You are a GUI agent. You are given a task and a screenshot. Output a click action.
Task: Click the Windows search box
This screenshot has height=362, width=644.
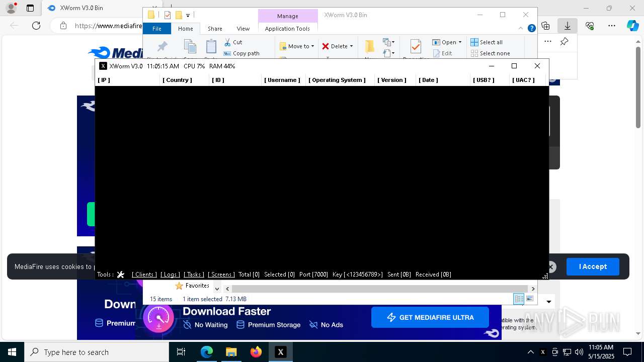97,352
